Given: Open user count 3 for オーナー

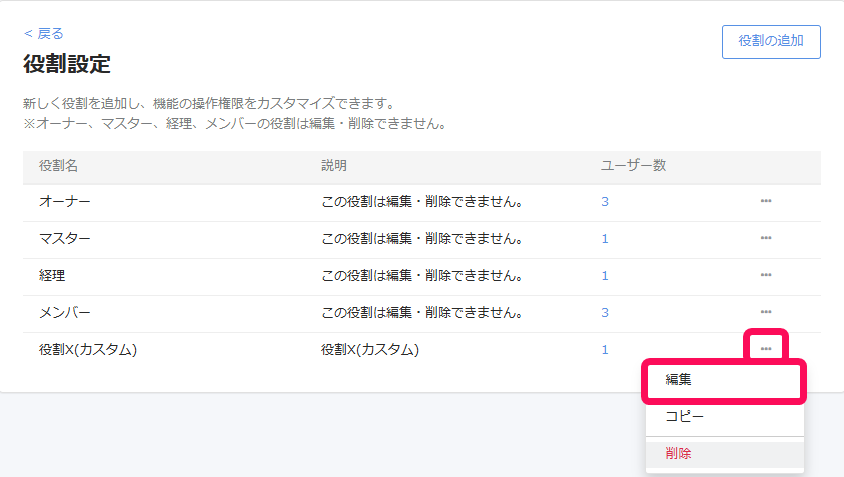Looking at the screenshot, I should coord(605,201).
